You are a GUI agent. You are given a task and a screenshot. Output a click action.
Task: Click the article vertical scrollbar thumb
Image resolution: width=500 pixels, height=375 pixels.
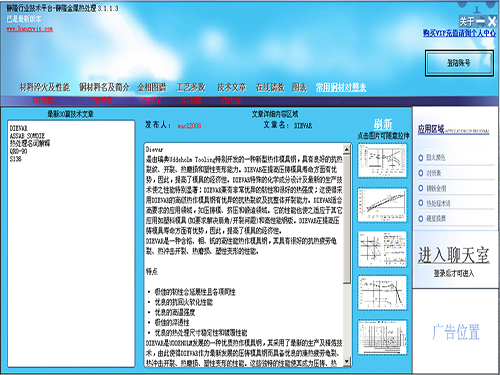pyautogui.click(x=347, y=219)
